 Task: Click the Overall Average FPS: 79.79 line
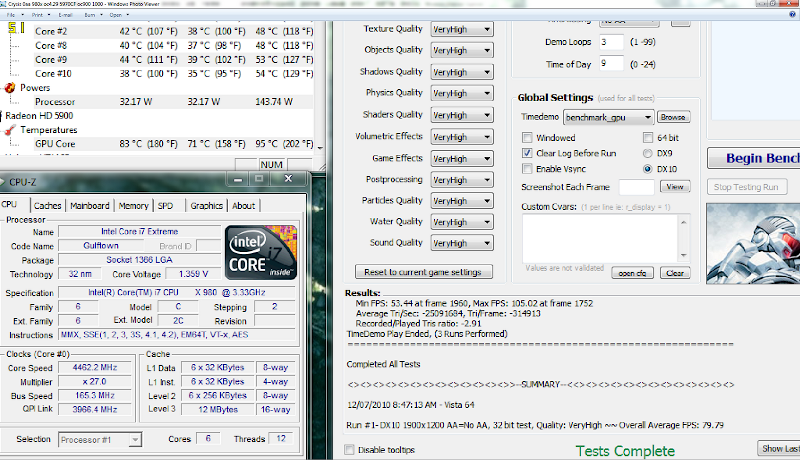(x=535, y=425)
